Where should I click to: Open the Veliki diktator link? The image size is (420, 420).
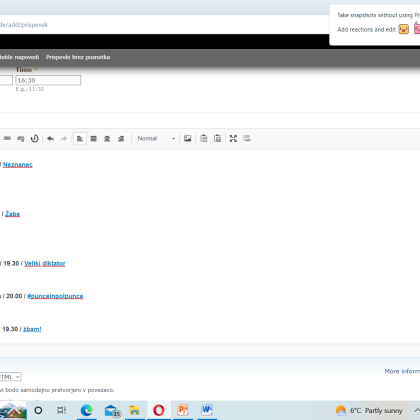[x=45, y=263]
